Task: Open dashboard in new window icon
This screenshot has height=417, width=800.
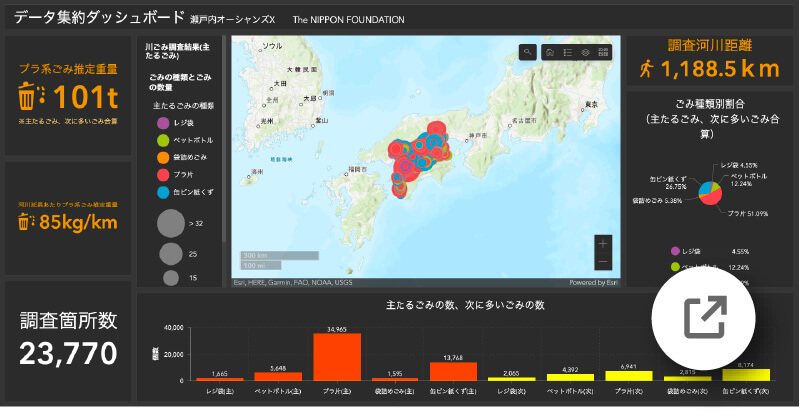Action: 705,319
